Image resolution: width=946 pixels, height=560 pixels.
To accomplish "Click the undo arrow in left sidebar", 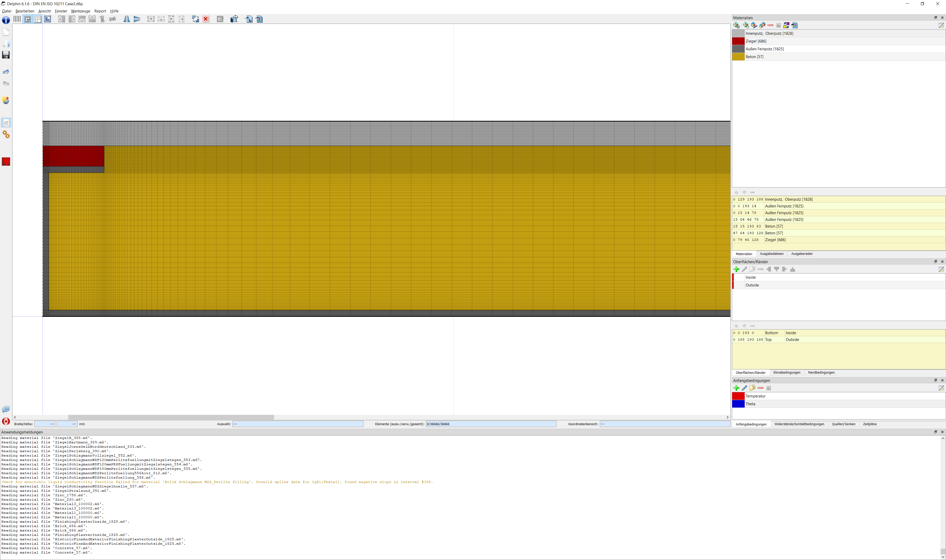I will click(6, 72).
